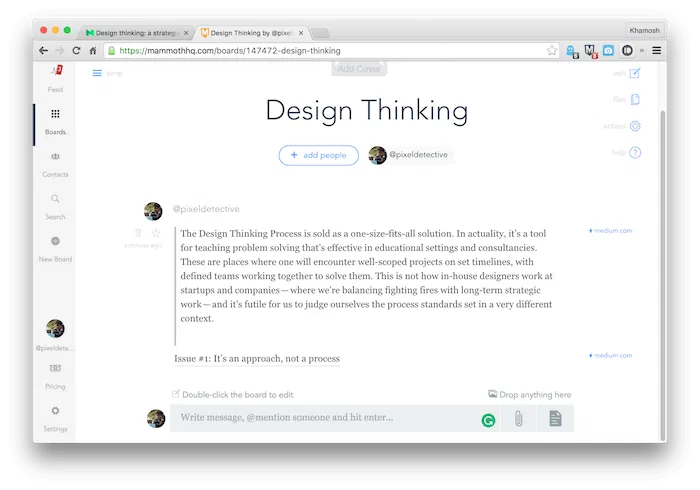
Task: Star the Design Thinking quote post
Action: pyautogui.click(x=156, y=233)
